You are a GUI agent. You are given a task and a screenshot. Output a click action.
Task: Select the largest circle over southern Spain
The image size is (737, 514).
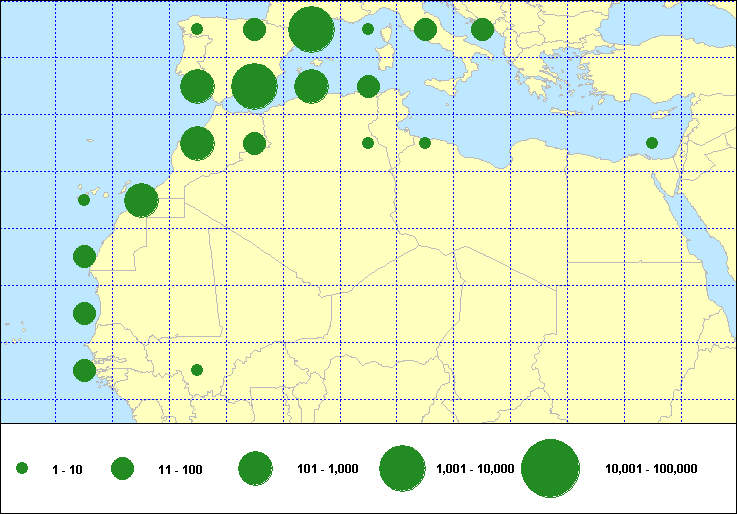point(254,86)
